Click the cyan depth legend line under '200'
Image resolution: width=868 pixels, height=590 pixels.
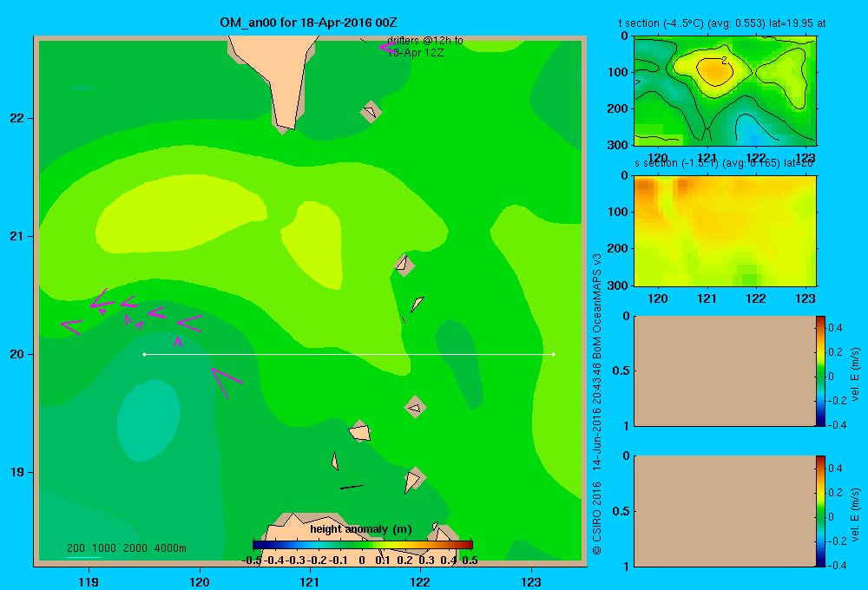point(83,556)
